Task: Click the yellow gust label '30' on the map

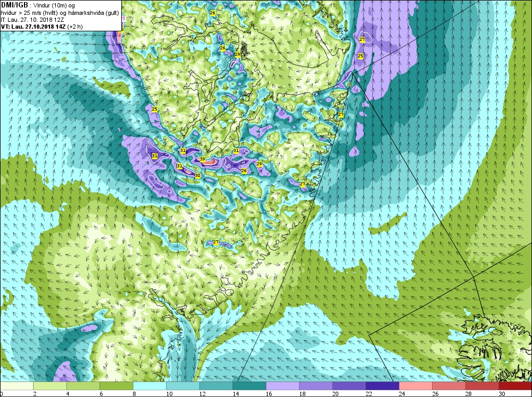Action: pyautogui.click(x=197, y=175)
